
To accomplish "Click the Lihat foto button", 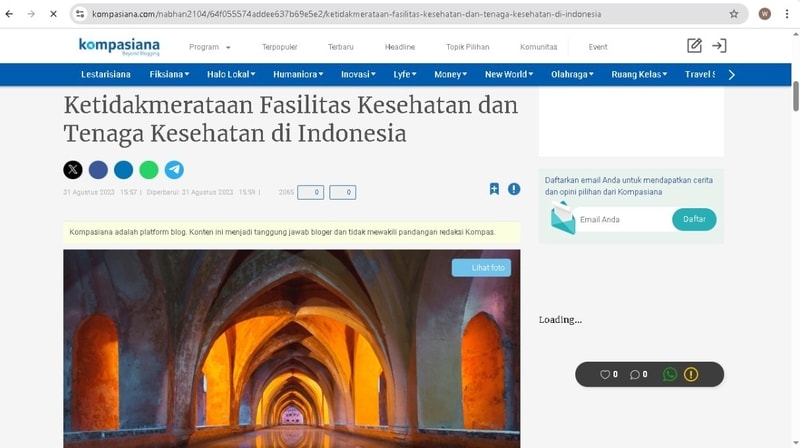I will tap(481, 267).
